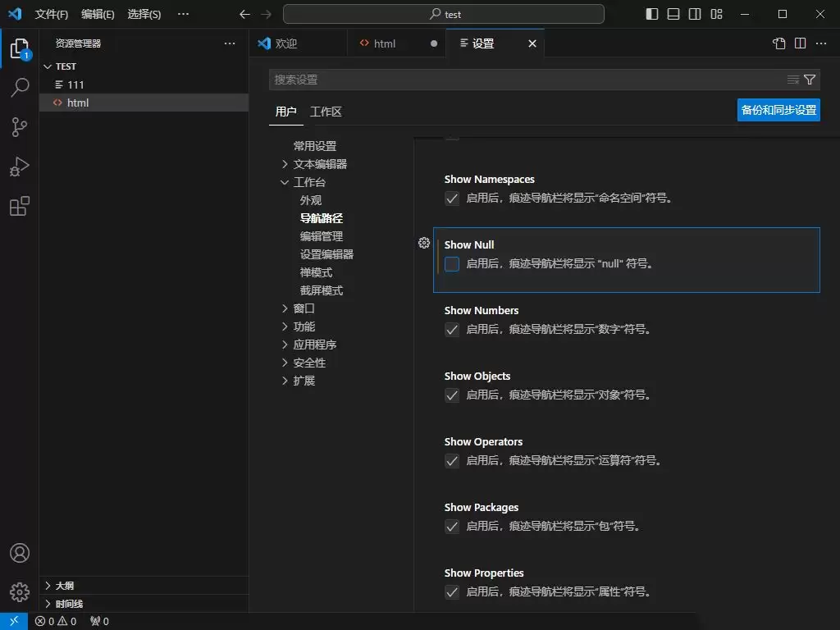Open the Accounts icon in activity bar

pos(20,553)
